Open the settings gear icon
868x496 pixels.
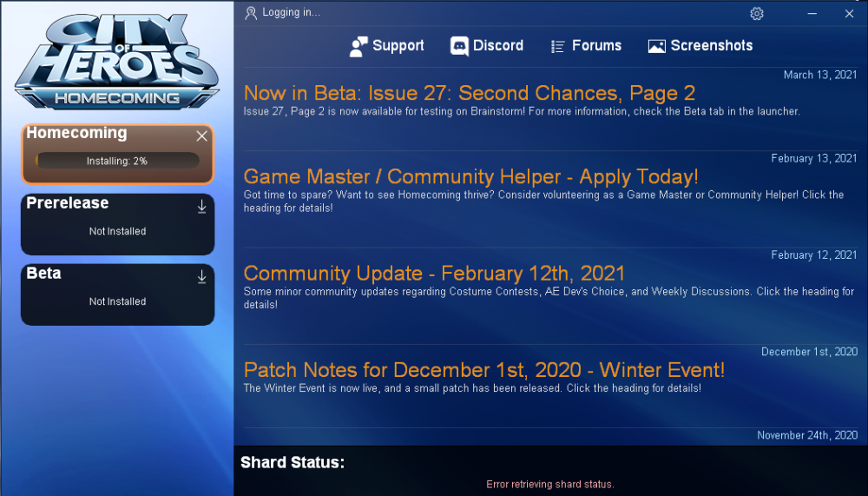pos(756,13)
